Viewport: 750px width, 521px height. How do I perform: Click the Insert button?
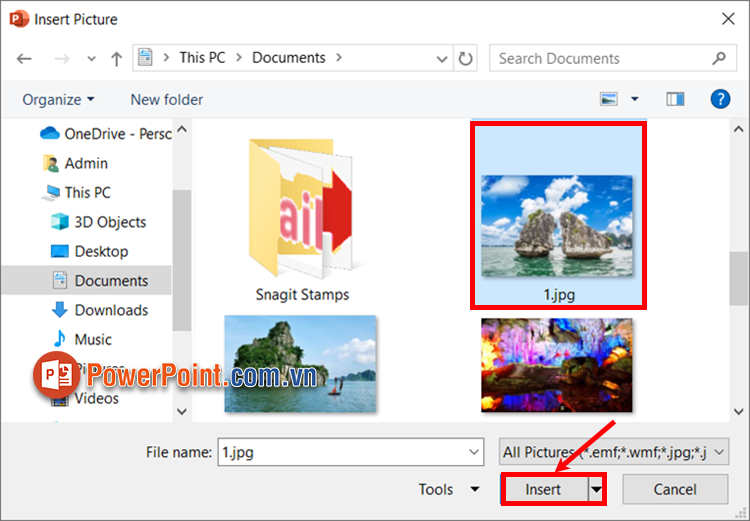pyautogui.click(x=544, y=489)
